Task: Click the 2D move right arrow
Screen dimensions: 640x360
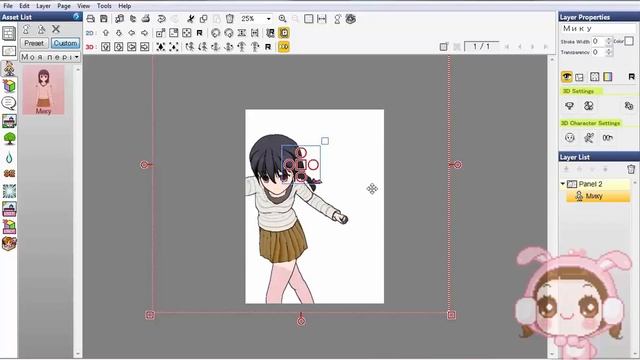Action: (x=144, y=33)
